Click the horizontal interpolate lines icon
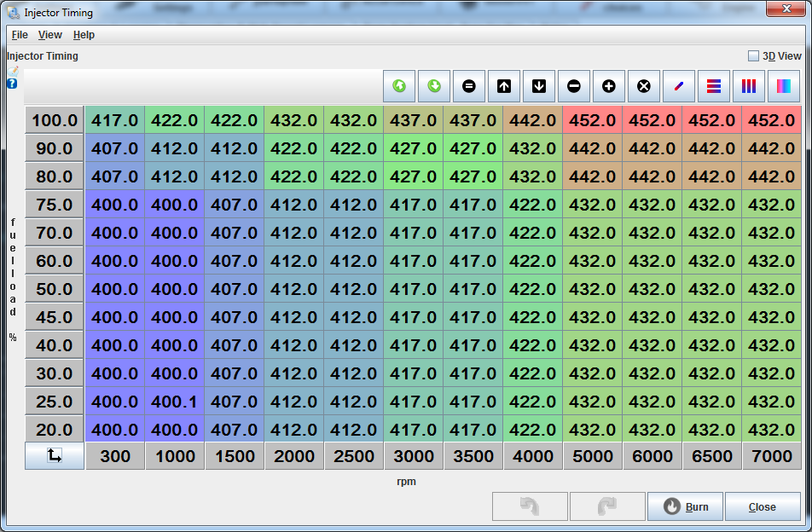This screenshot has height=532, width=812. tap(714, 86)
